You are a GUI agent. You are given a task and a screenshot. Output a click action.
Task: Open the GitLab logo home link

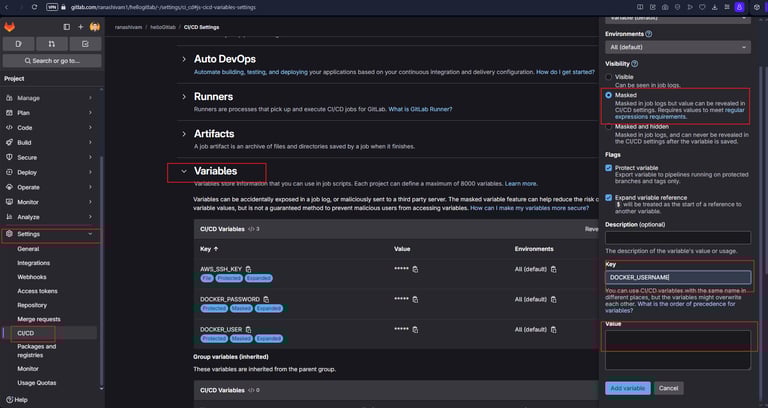9,27
